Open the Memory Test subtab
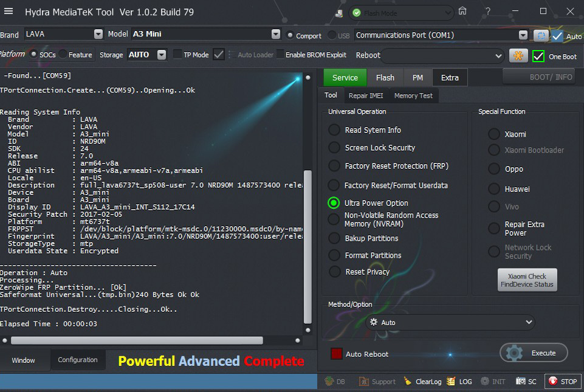Viewport: 584px width, 392px height. (413, 96)
